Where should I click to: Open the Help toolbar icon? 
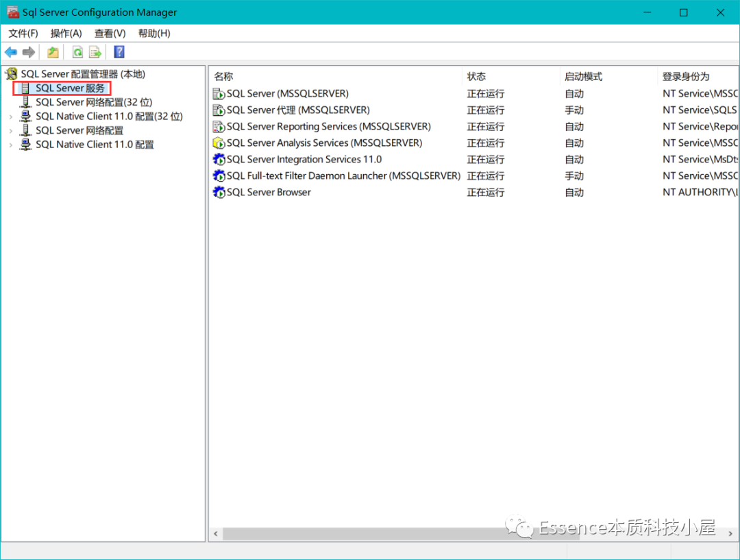[x=119, y=52]
